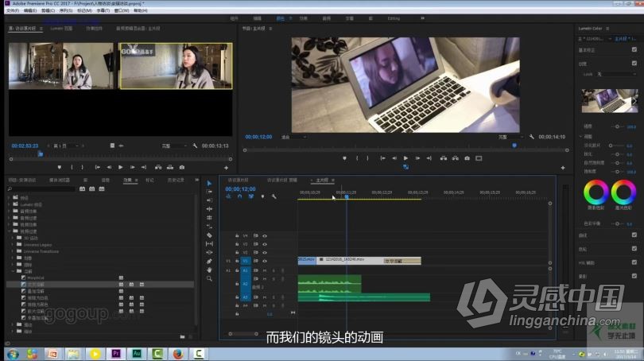
Task: Select the Pen tool
Action: click(209, 261)
